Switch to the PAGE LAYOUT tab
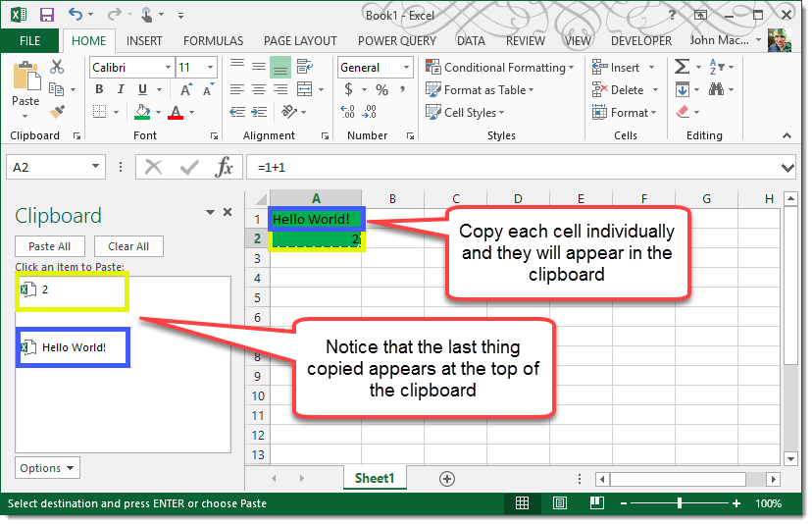Image resolution: width=812 pixels, height=525 pixels. 300,41
